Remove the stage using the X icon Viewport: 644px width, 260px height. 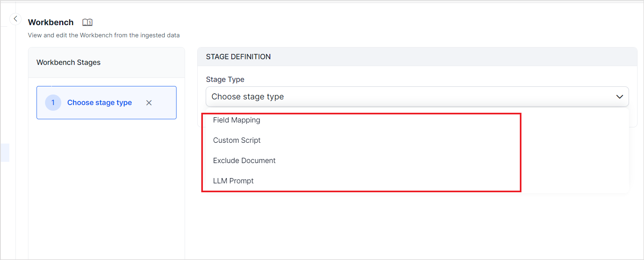[x=149, y=103]
